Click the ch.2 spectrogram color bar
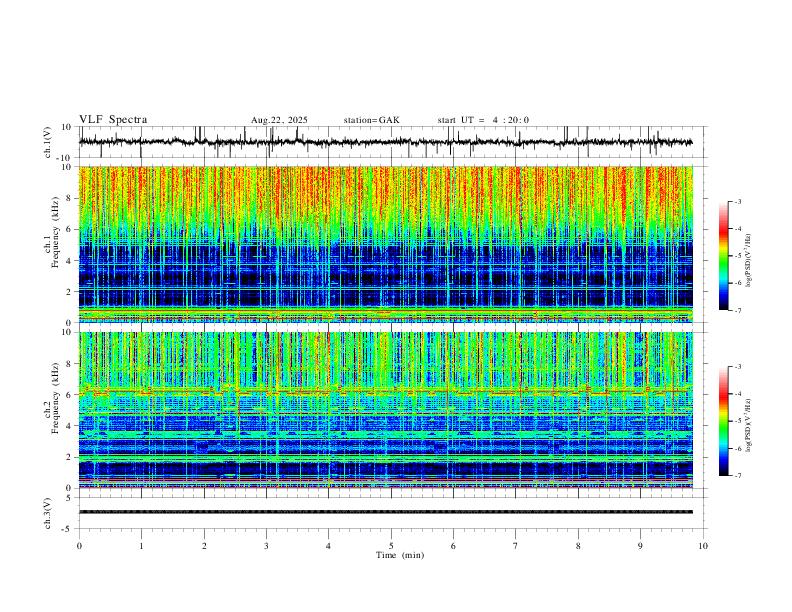 point(723,421)
